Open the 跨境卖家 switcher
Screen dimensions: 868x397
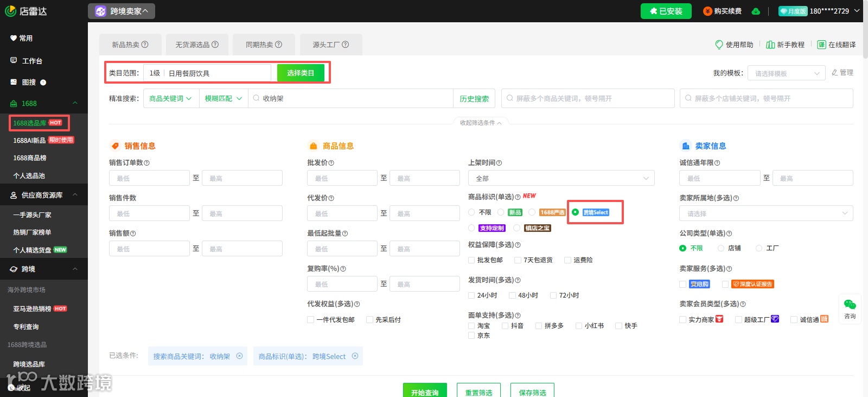[x=122, y=11]
